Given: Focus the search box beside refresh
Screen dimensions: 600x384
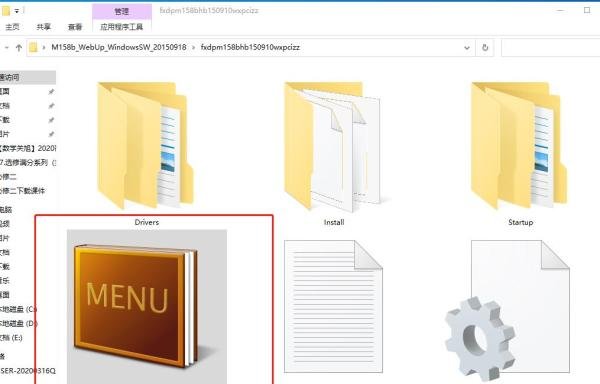Looking at the screenshot, I should coord(551,48).
